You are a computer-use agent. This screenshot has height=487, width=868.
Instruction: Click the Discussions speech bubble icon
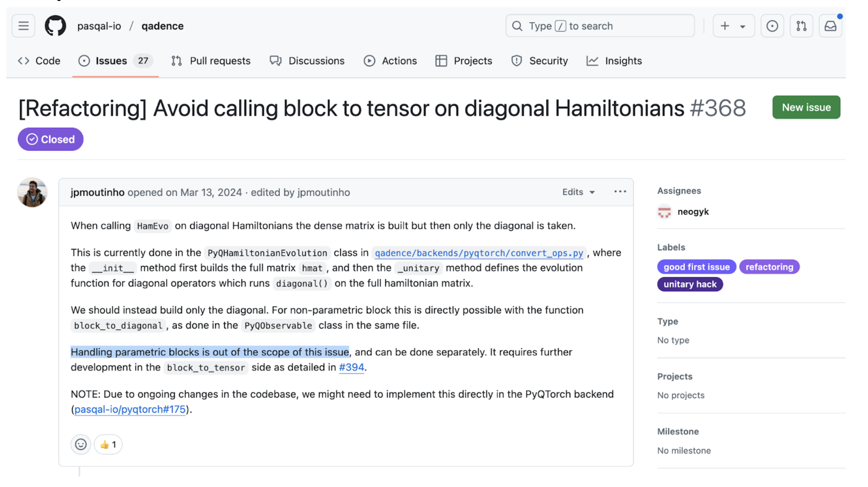click(275, 61)
